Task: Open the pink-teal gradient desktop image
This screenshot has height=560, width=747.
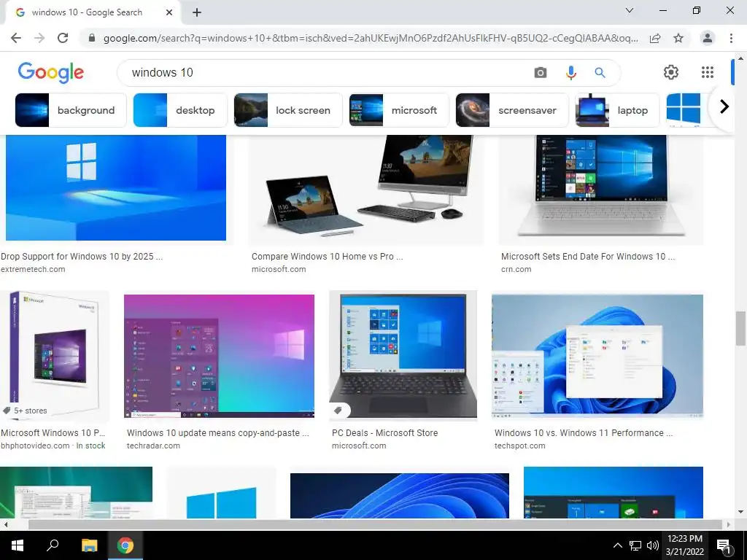Action: pyautogui.click(x=219, y=356)
